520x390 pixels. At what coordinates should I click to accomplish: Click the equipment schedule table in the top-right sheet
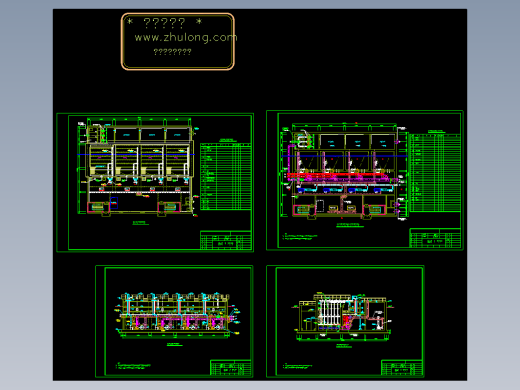435,172
